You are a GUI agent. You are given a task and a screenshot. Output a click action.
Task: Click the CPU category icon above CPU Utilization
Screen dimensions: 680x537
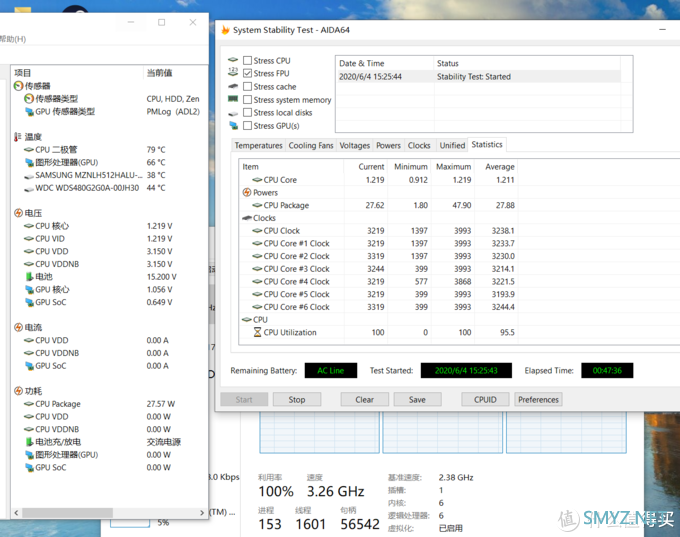click(x=247, y=320)
